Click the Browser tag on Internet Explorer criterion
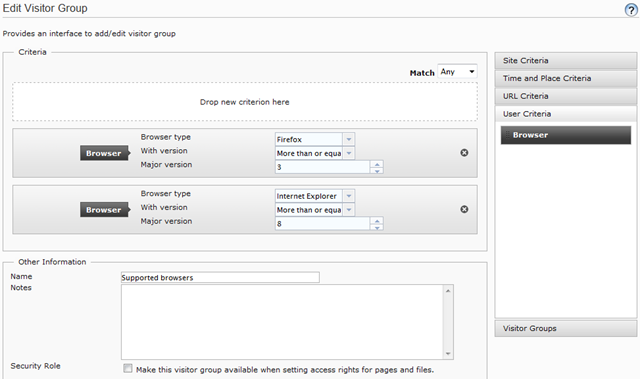Viewport: 640px width, 379px height. pyautogui.click(x=105, y=210)
